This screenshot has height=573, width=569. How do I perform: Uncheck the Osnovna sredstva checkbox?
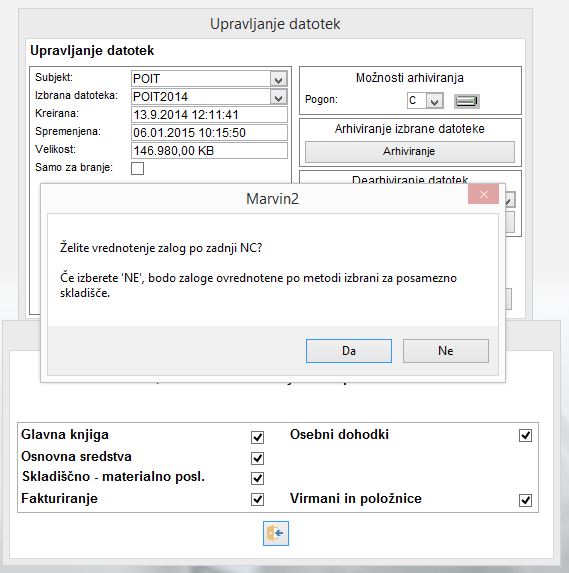tap(258, 458)
